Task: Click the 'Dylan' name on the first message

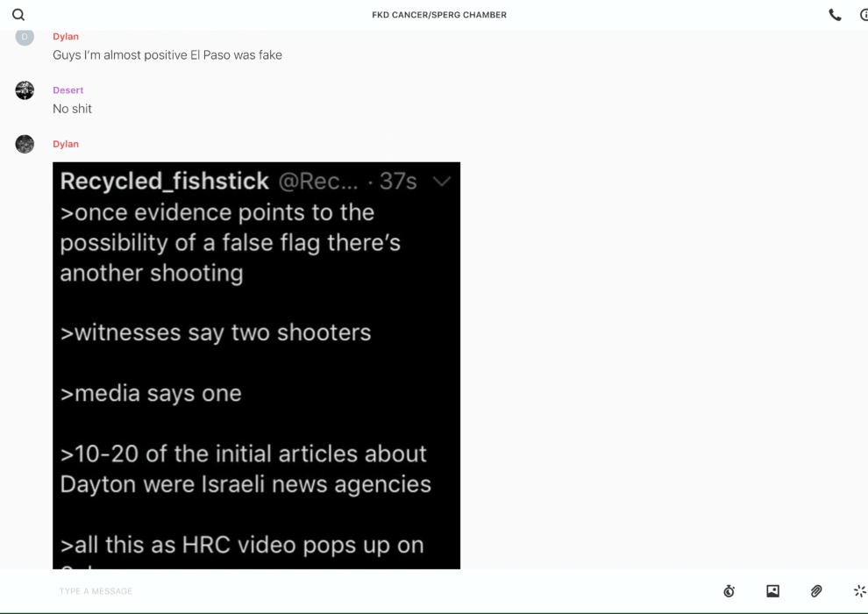Action: (66, 37)
